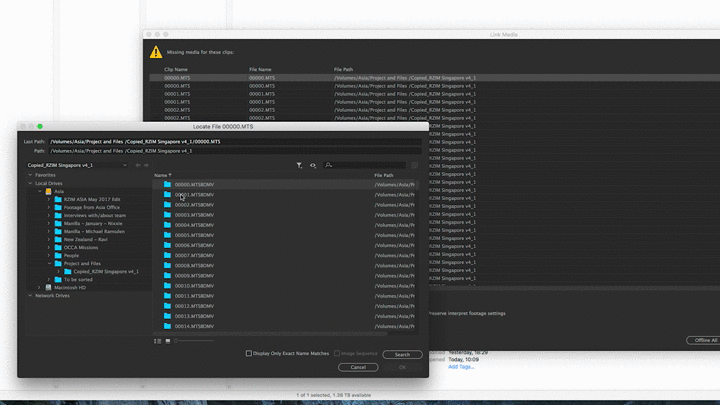The height and width of the screenshot is (405, 720).
Task: Expand the Footage from Asia Office folder
Action: tap(49, 208)
